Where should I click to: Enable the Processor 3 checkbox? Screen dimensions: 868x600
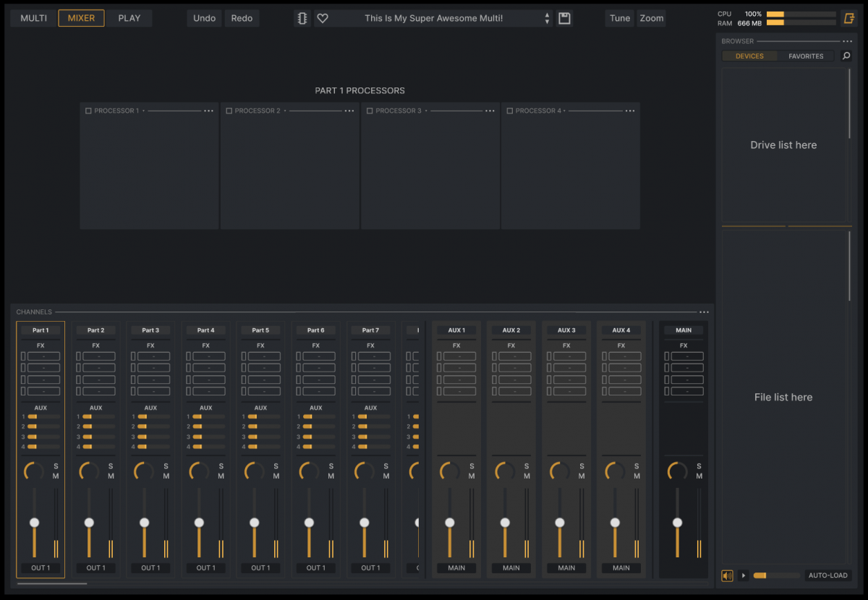tap(369, 111)
